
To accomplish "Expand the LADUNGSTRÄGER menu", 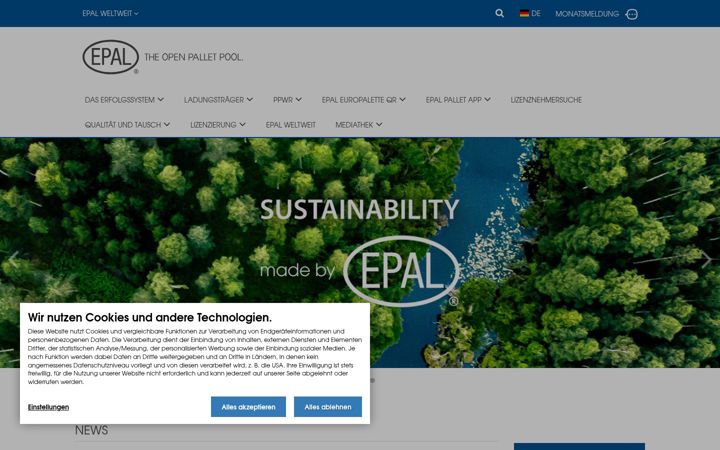I will (x=218, y=100).
